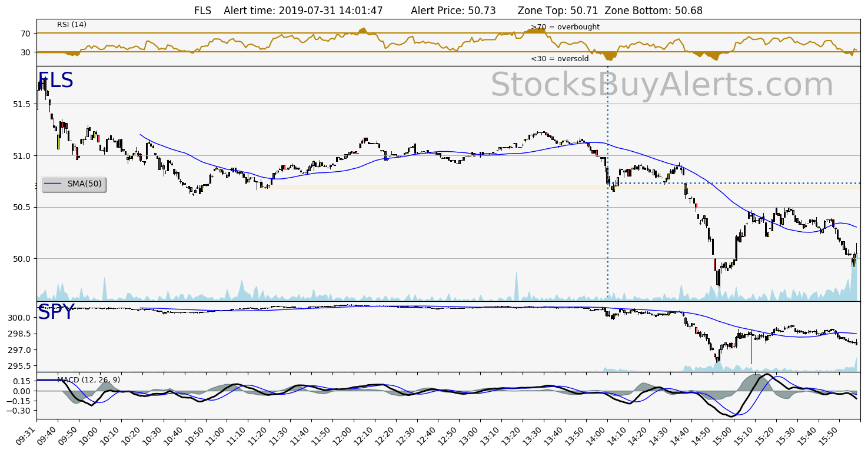The height and width of the screenshot is (453, 868).
Task: Click the RSI 70 axis label
Action: (25, 34)
